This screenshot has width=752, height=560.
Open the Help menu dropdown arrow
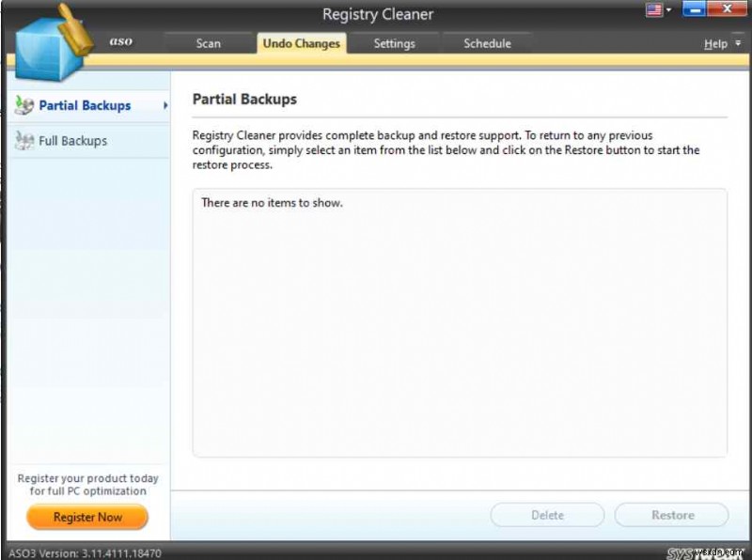(x=738, y=43)
